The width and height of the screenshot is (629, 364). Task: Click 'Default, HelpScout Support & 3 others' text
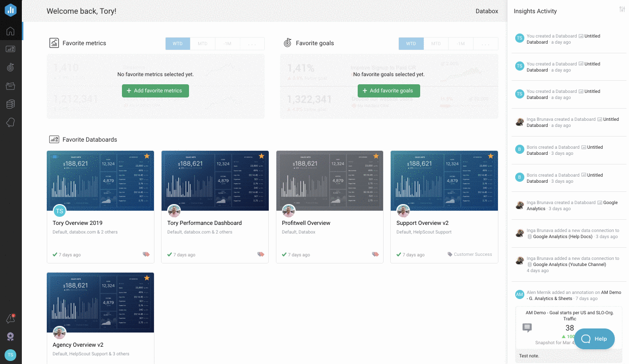[x=91, y=354]
